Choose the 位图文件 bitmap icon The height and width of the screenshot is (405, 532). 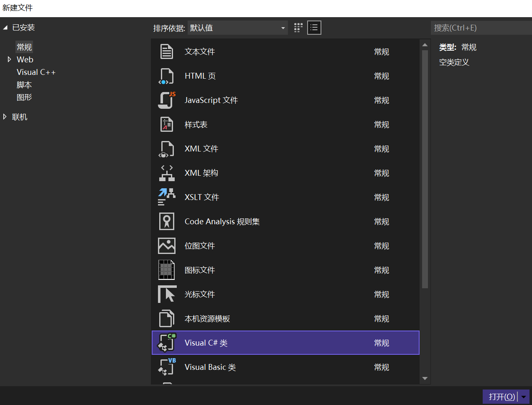click(167, 246)
